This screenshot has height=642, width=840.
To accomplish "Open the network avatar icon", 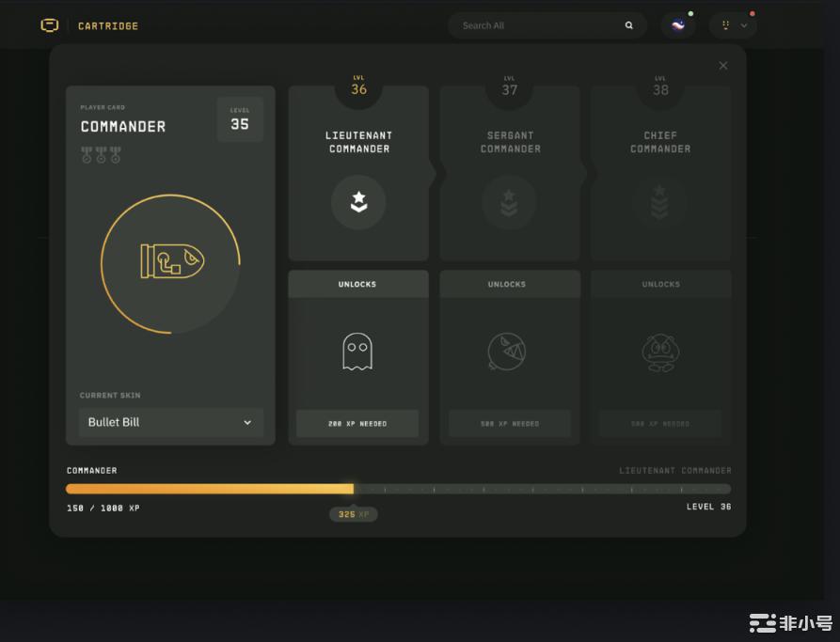I will point(677,25).
